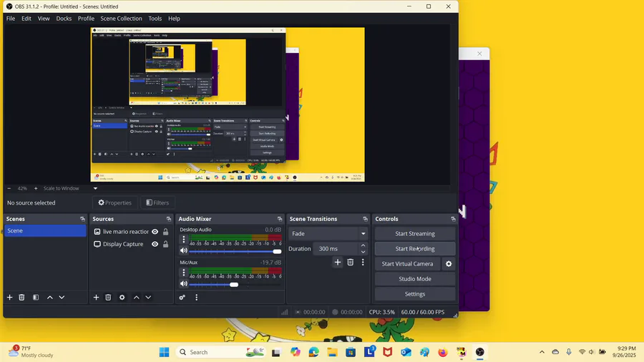Open the Edit menu
644x362 pixels.
pyautogui.click(x=26, y=19)
